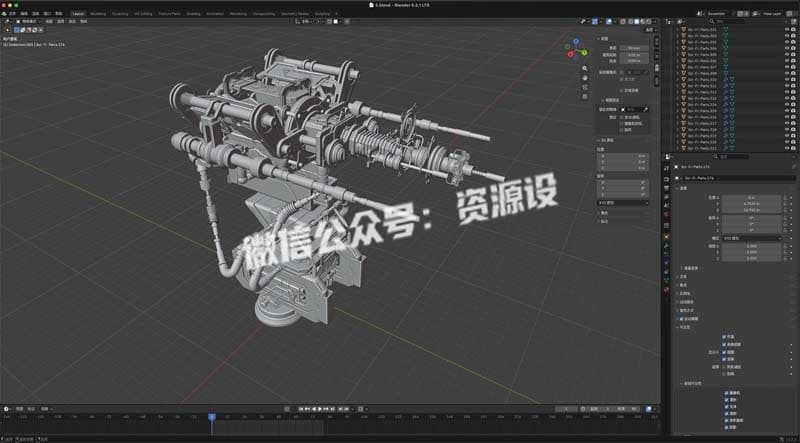Switch viewport to wireframe shading
800x443 pixels.
tap(630, 21)
